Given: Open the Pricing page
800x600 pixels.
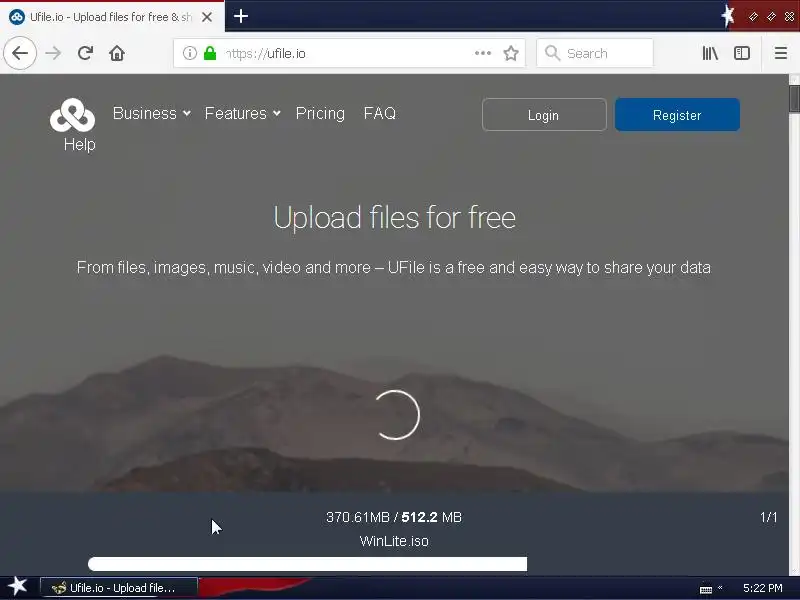Looking at the screenshot, I should (320, 113).
